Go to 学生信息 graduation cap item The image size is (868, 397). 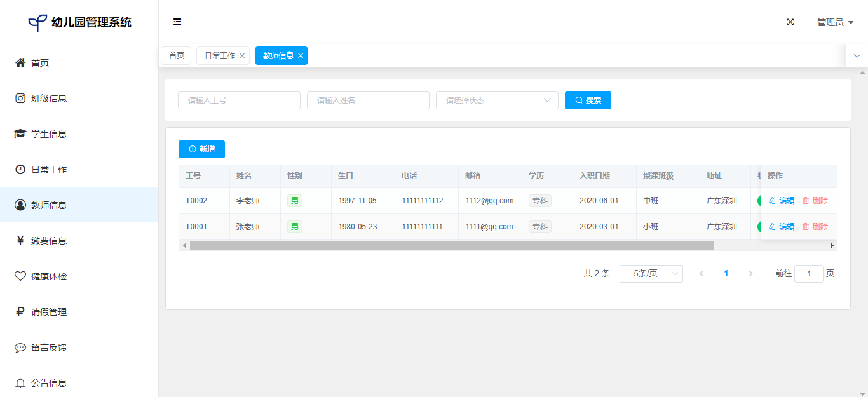(20, 134)
